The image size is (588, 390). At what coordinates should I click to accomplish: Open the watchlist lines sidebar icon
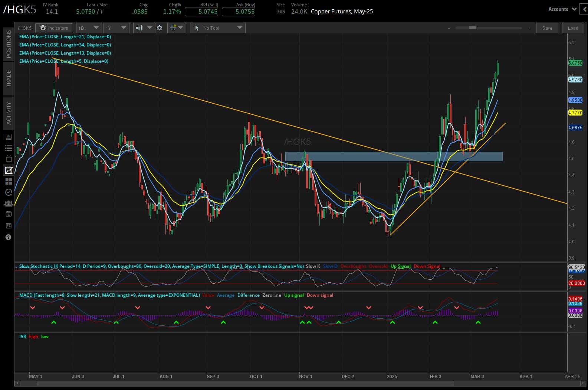[9, 148]
